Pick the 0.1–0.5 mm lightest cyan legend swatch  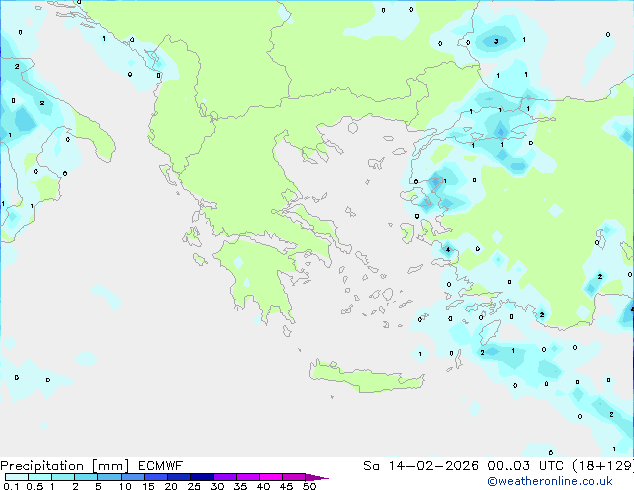pos(17,477)
